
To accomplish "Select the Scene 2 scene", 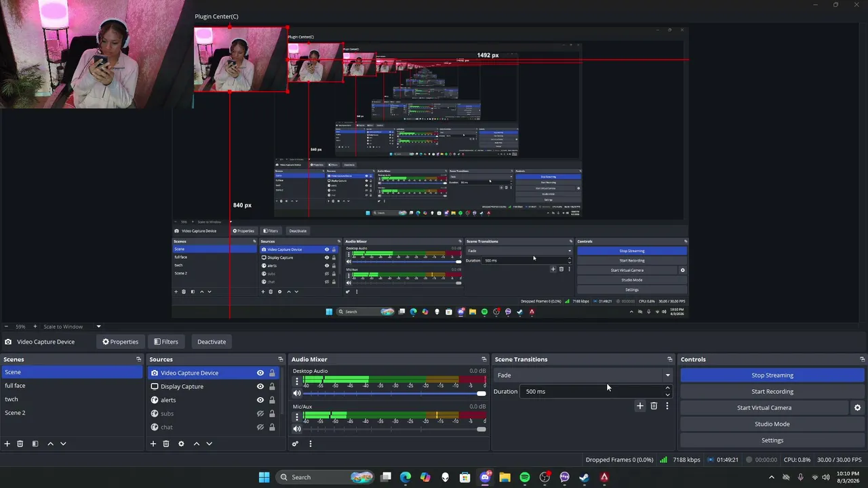I will 71,413.
